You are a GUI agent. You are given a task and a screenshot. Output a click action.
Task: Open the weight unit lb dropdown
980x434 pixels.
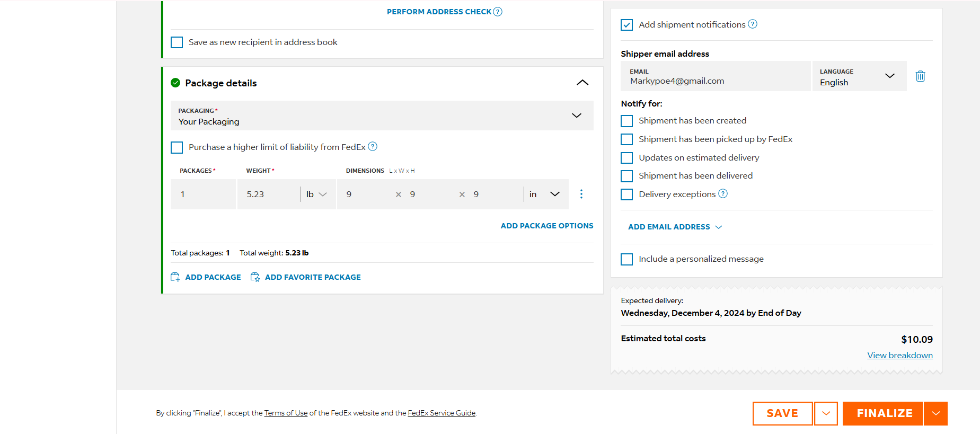click(316, 194)
